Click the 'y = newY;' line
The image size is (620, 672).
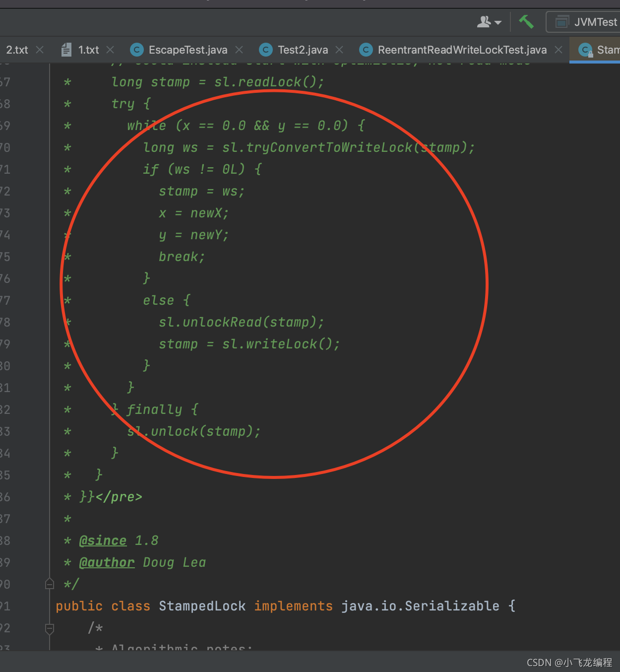(194, 235)
